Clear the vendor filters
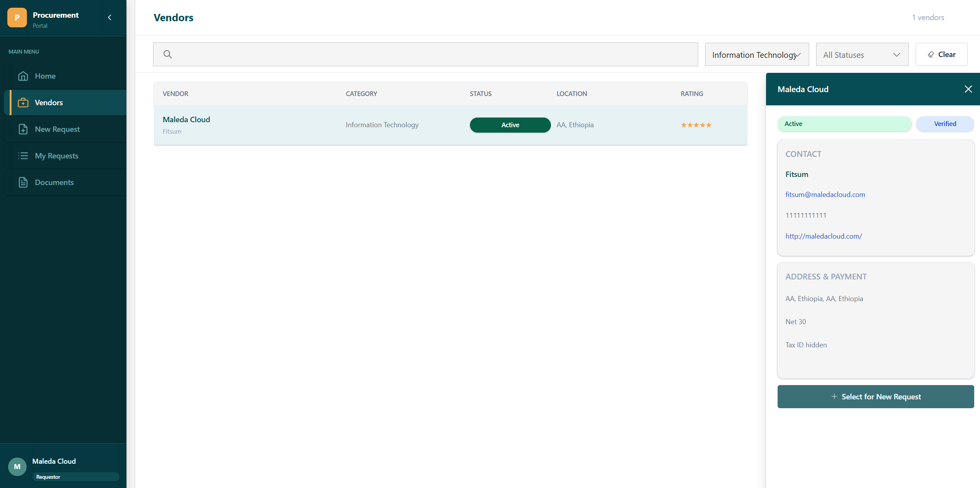The image size is (980, 488). point(941,54)
